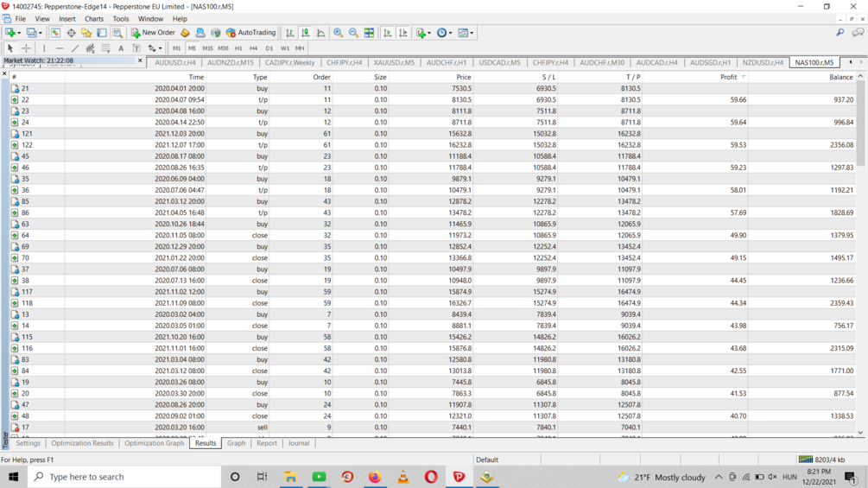
Task: Select the horizontal line tool
Action: pyautogui.click(x=60, y=48)
